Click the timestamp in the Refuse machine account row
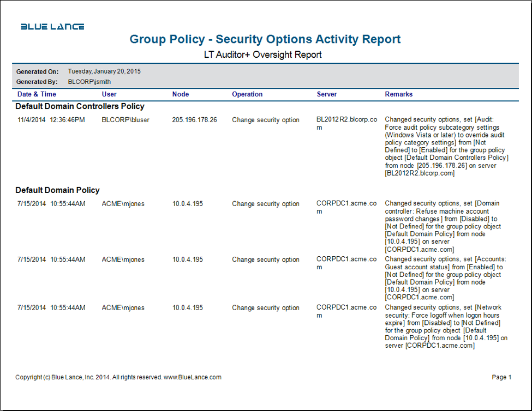Image resolution: width=532 pixels, height=411 pixels. tap(51, 204)
